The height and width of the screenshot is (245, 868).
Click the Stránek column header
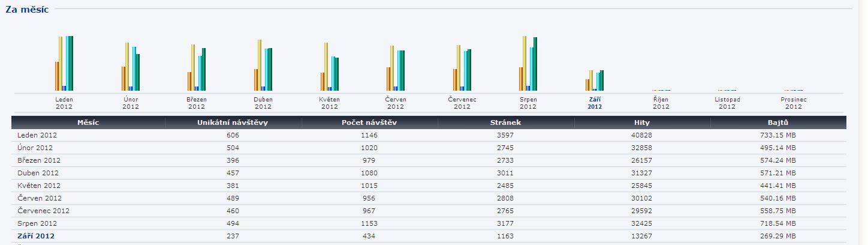pyautogui.click(x=505, y=122)
